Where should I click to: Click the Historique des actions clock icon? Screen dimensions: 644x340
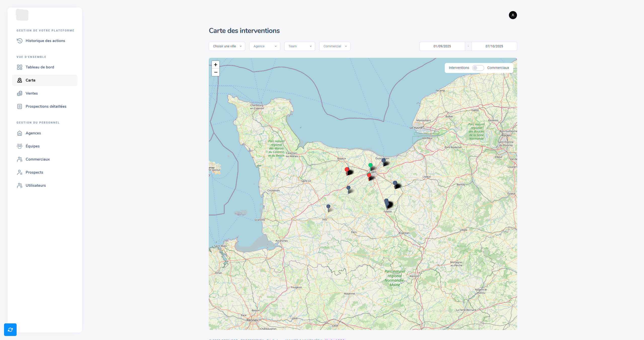tap(20, 41)
